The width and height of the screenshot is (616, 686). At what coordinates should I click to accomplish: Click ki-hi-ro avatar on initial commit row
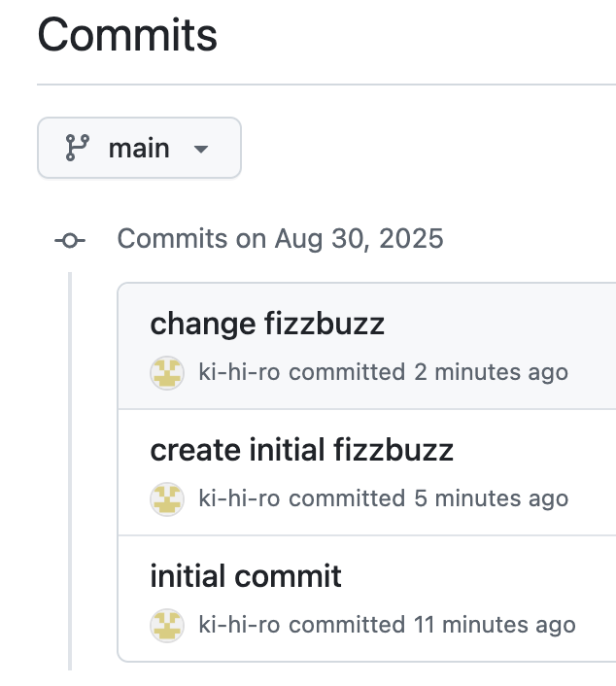tap(167, 625)
